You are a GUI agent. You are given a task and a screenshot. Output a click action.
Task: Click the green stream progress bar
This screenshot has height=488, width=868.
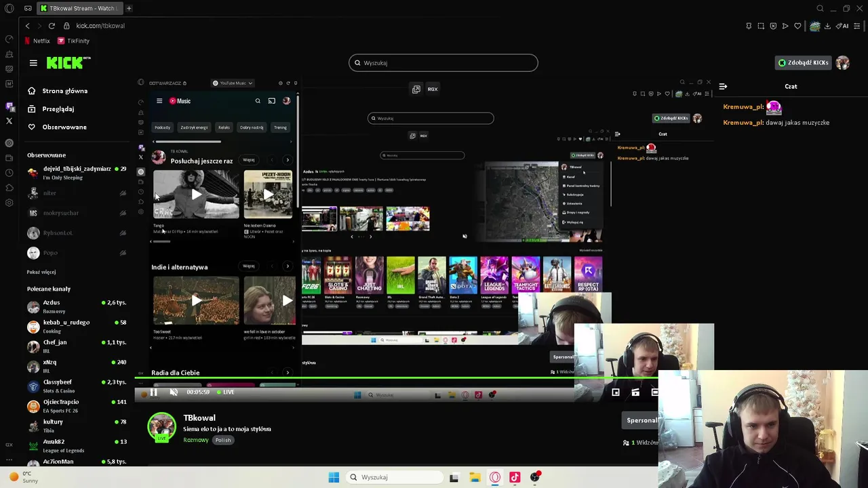click(x=354, y=378)
